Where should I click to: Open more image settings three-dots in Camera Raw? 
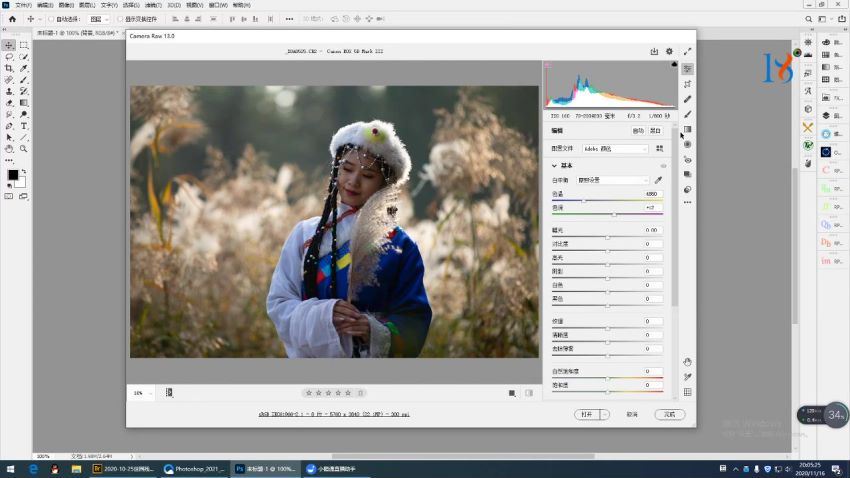tap(687, 203)
